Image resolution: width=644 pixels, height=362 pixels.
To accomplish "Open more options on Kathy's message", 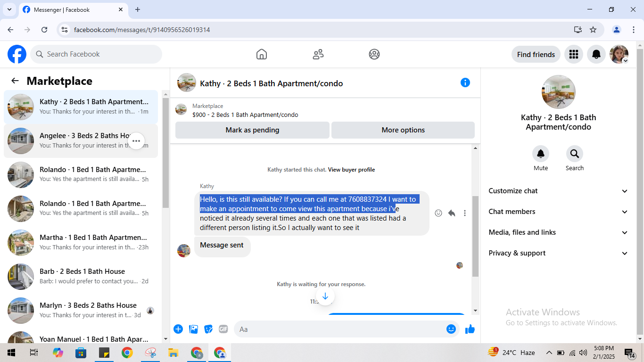I will (465, 213).
